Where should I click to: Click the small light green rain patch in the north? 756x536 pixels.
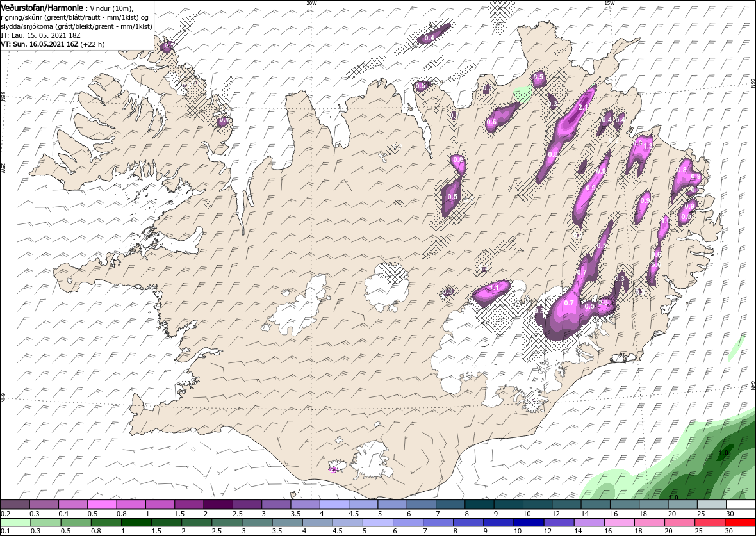click(523, 93)
